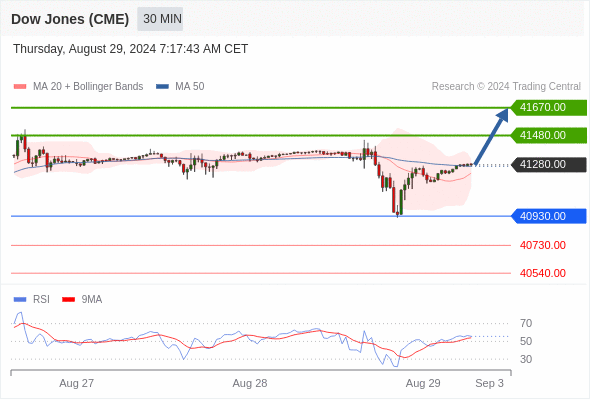Click the MA 50 legend label
590x400 pixels.
coord(190,87)
